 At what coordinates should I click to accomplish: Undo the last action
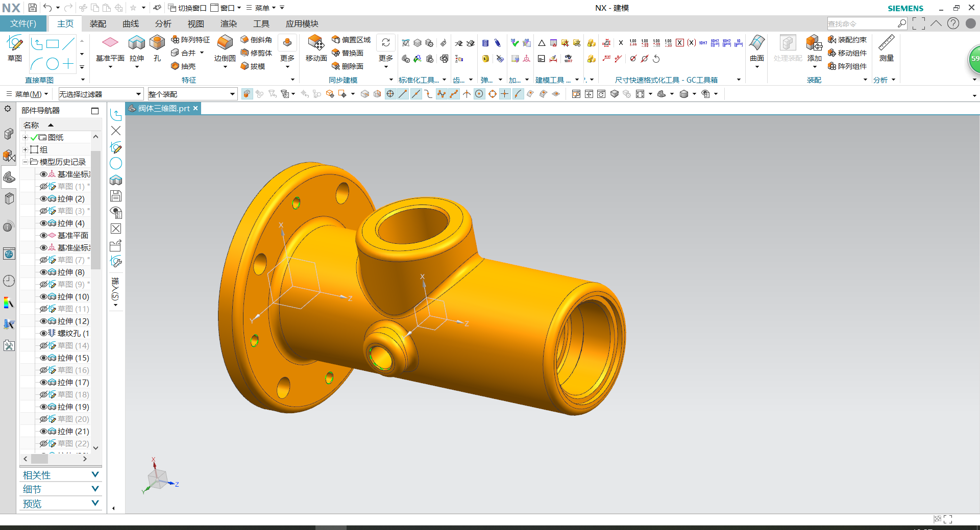47,8
